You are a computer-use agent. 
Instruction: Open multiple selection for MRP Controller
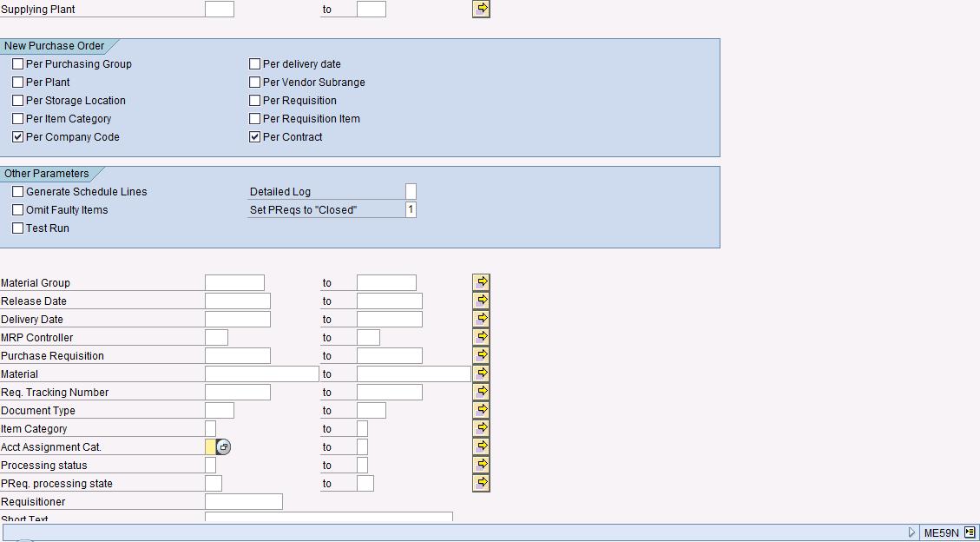(x=480, y=336)
